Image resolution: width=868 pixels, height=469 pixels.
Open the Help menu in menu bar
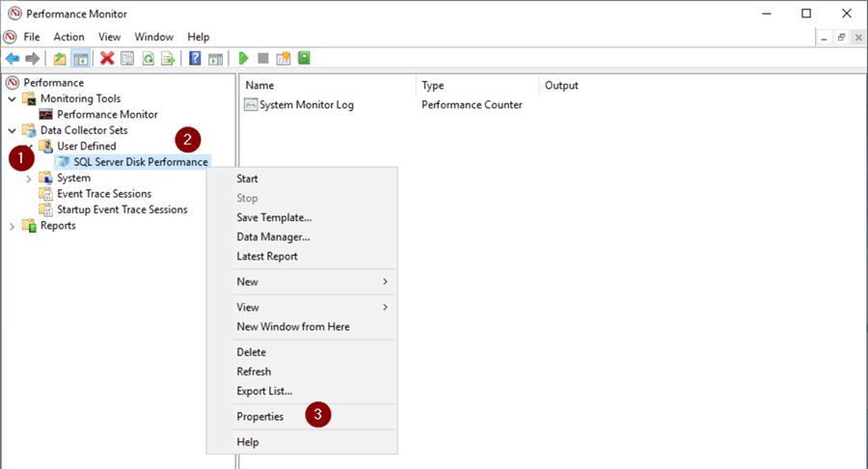[198, 37]
